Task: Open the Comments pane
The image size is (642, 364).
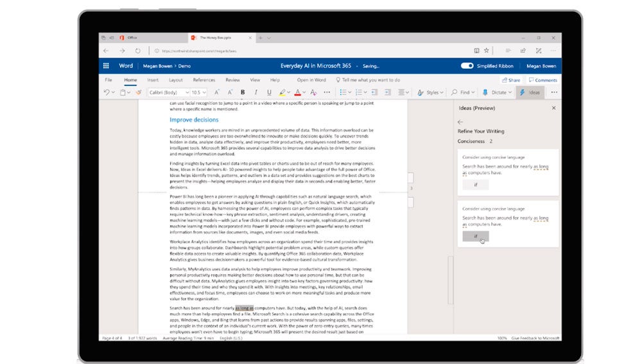Action: tap(543, 80)
